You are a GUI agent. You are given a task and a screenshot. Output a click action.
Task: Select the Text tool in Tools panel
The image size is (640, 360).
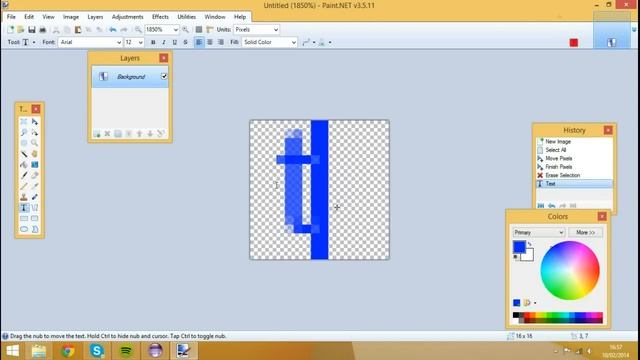point(24,208)
